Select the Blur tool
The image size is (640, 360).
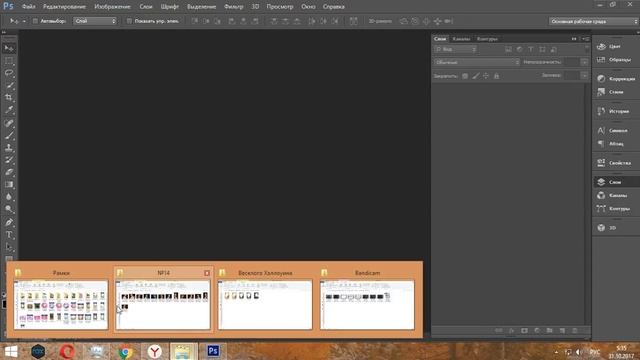tap(9, 197)
